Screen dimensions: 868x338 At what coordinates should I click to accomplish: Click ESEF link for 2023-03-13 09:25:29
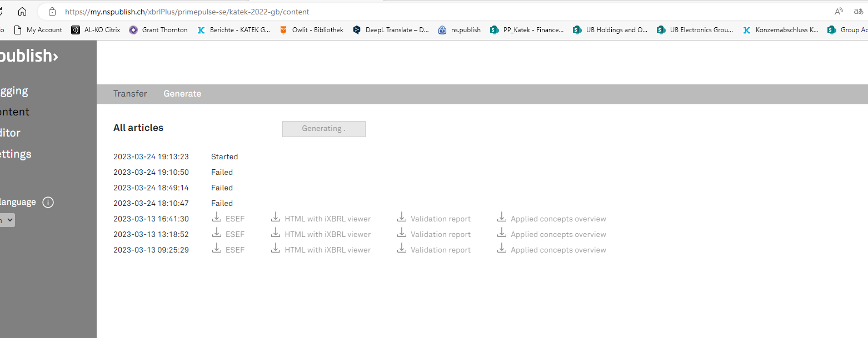click(x=228, y=250)
